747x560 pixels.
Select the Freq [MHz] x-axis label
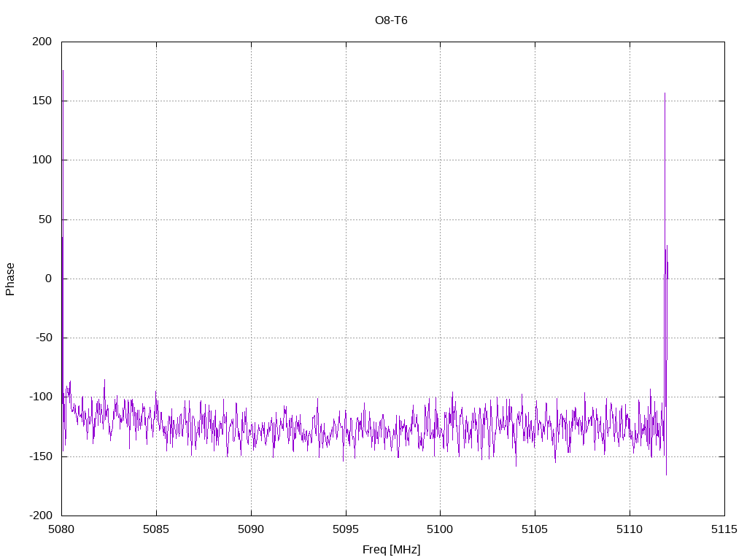tap(391, 549)
